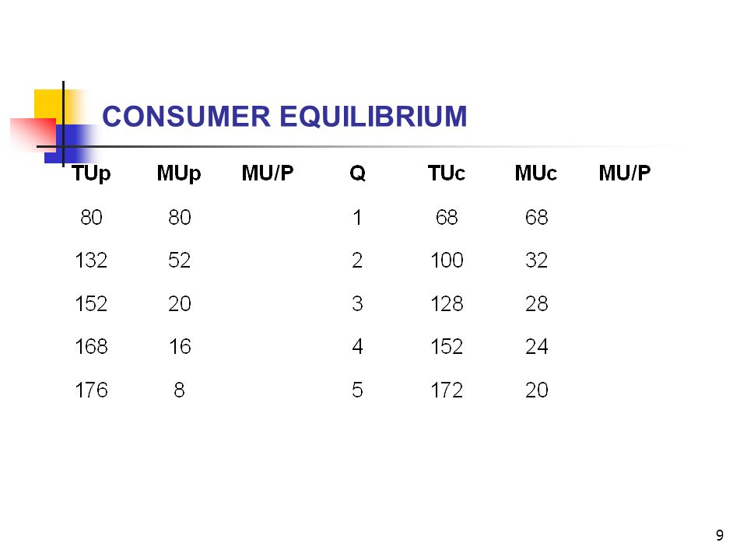
Task: Select TUp value 176
Action: 91,390
